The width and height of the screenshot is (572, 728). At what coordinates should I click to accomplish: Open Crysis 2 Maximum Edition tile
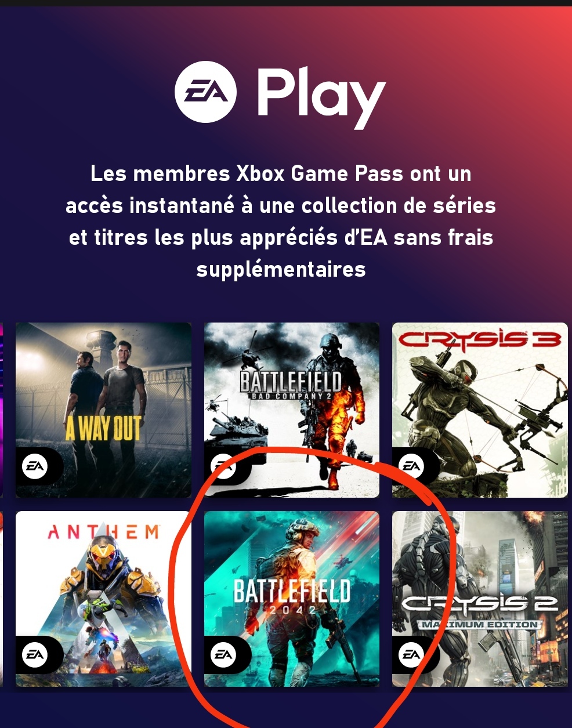coord(480,599)
